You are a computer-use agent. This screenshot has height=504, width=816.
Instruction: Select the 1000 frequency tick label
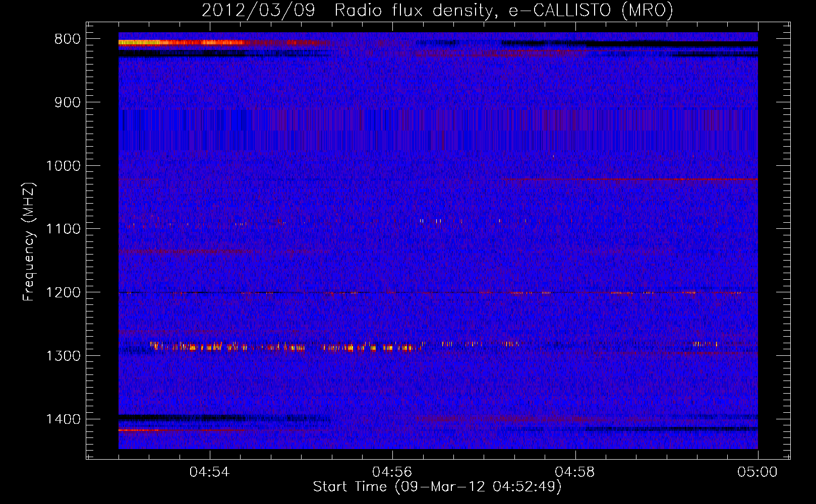tap(63, 166)
